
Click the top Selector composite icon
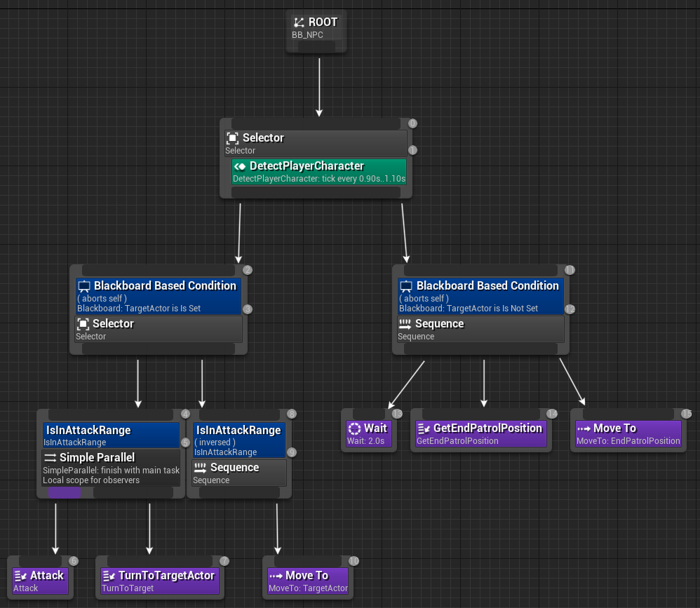click(x=232, y=138)
